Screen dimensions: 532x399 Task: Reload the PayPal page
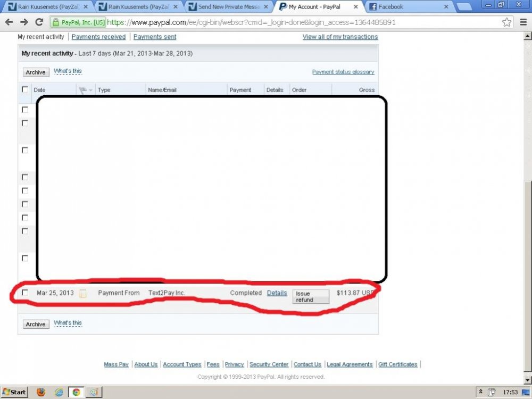pyautogui.click(x=39, y=22)
